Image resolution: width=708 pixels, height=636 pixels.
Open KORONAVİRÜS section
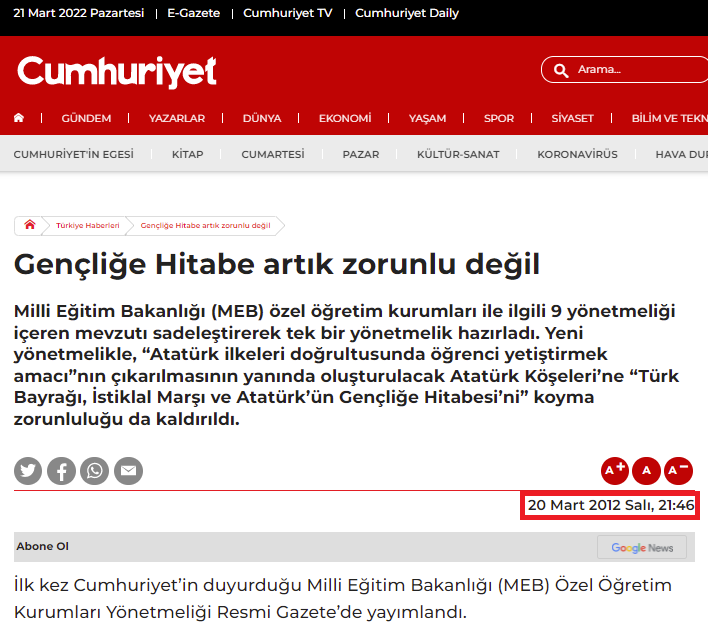pos(577,154)
